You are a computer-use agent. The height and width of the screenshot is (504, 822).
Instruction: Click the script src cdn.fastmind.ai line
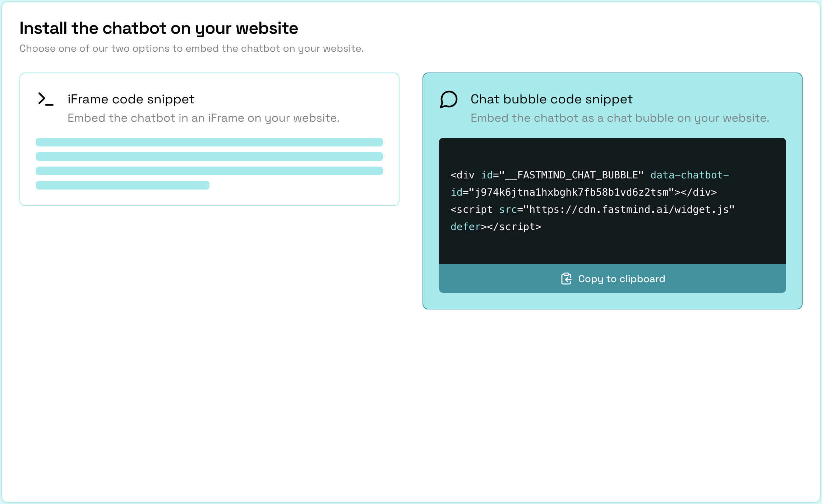pos(592,210)
